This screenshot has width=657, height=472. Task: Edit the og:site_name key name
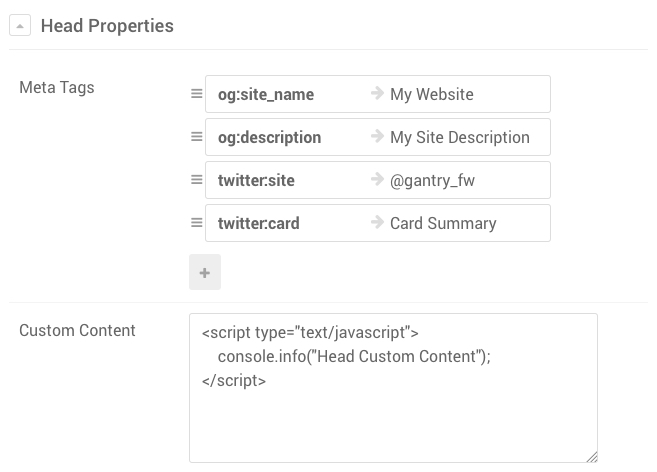click(x=266, y=95)
